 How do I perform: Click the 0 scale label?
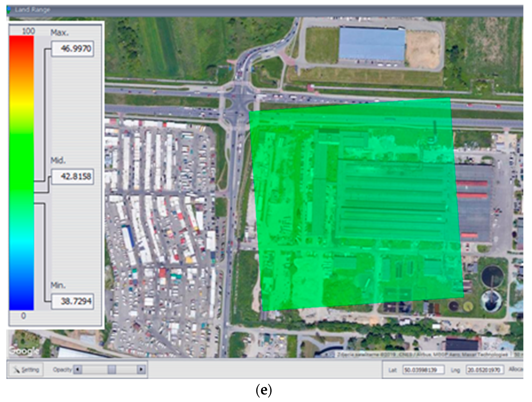point(23,316)
